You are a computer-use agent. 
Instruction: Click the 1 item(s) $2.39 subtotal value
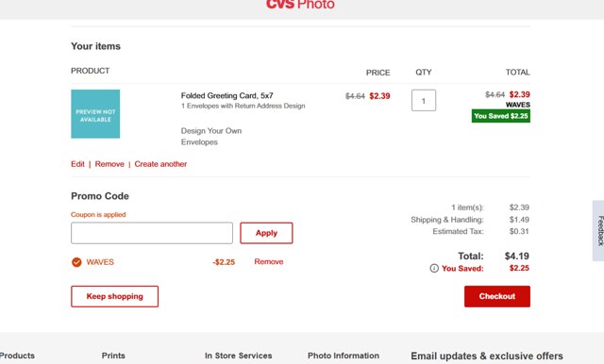pyautogui.click(x=519, y=207)
